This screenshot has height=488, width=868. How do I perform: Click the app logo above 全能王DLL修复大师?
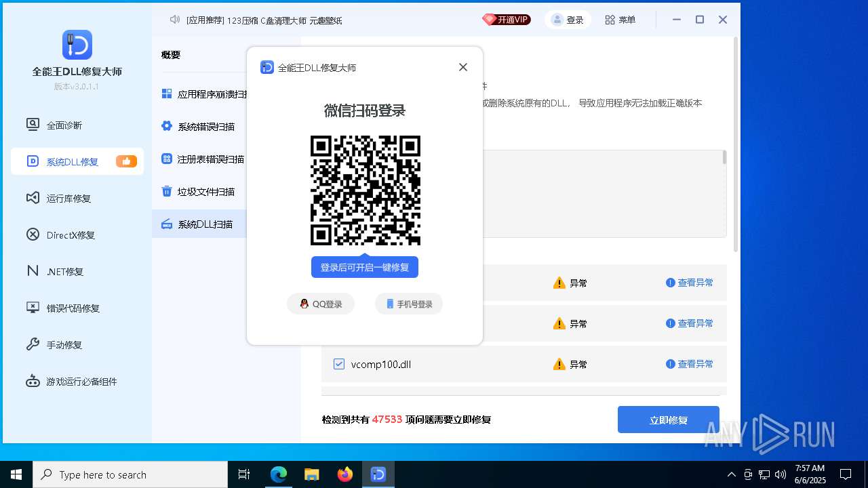point(77,45)
